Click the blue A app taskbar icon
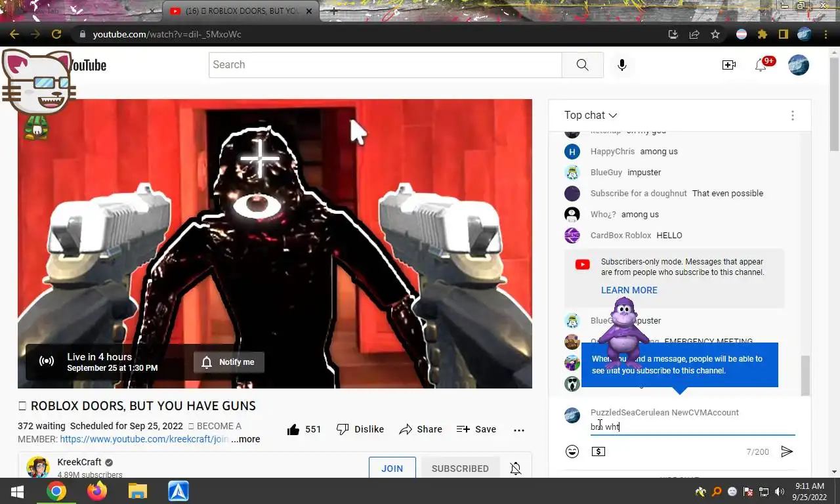 (x=178, y=491)
